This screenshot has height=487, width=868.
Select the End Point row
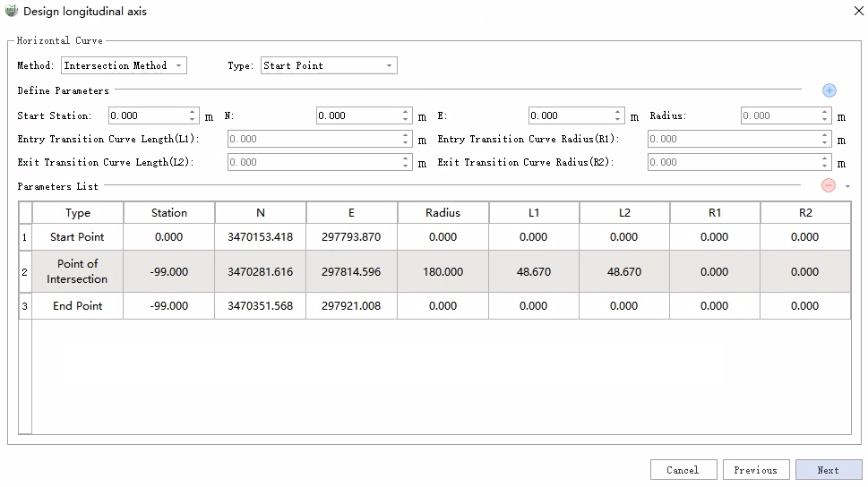[x=78, y=306]
